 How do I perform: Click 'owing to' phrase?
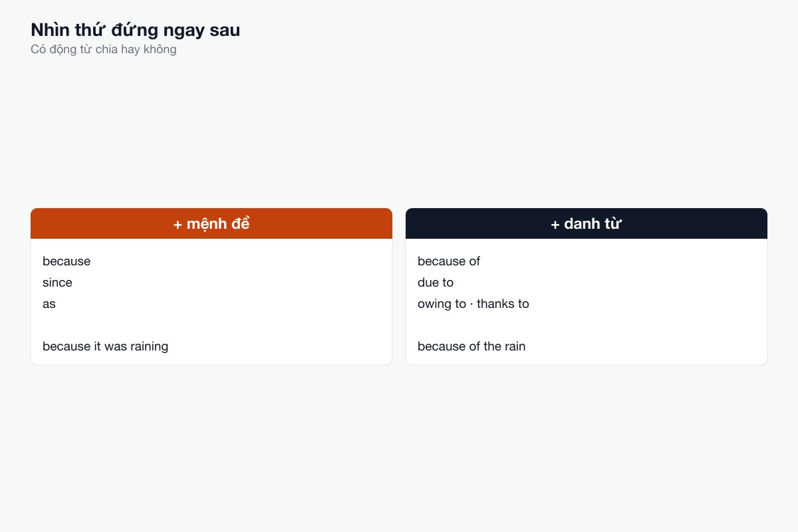pyautogui.click(x=442, y=304)
